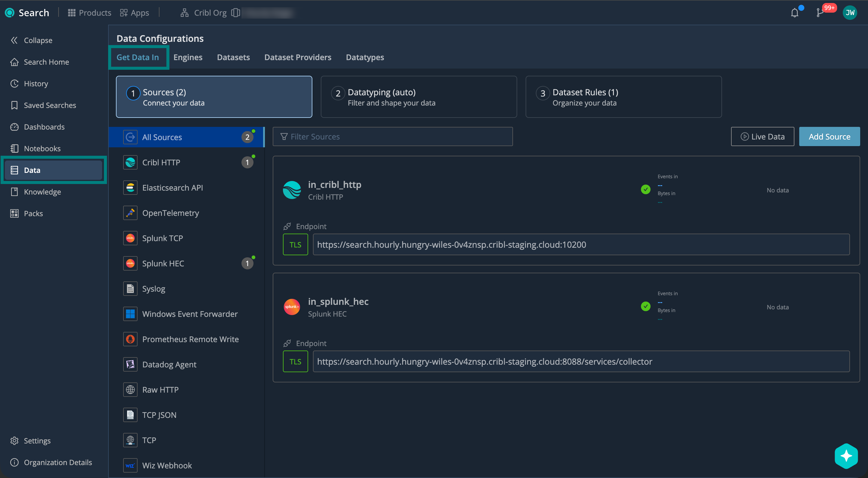Click the Windows Event Forwarder icon
The height and width of the screenshot is (478, 868).
point(130,314)
